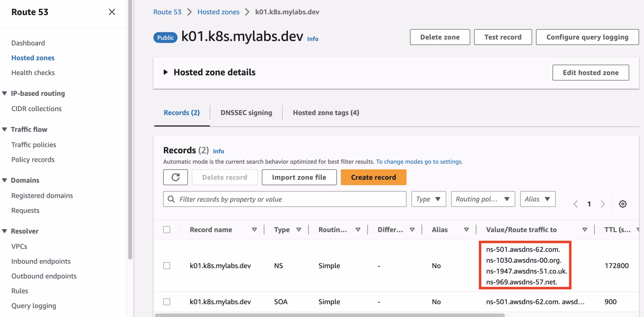644x317 pixels.
Task: Switch to Hosted zone tags tab
Action: tap(326, 113)
